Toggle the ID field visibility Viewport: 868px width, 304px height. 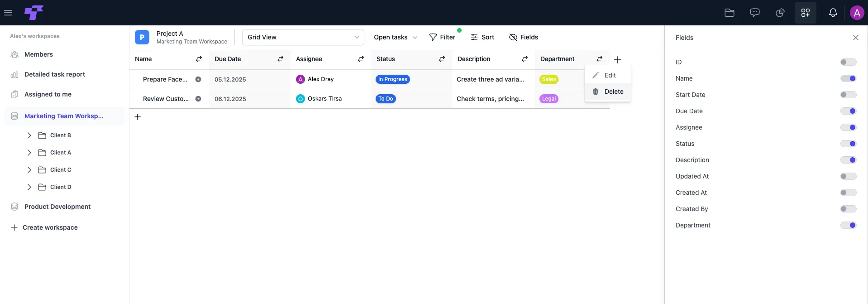click(848, 62)
